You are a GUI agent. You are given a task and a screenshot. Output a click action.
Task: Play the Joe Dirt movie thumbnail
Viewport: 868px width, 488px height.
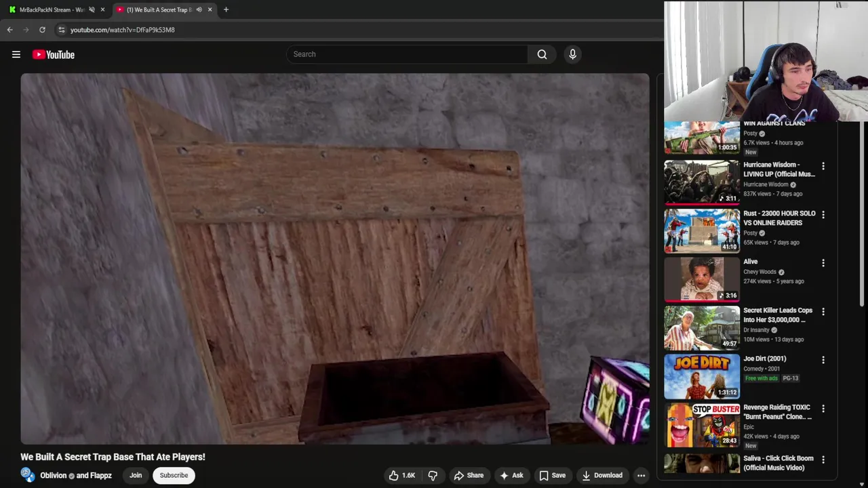pyautogui.click(x=702, y=376)
